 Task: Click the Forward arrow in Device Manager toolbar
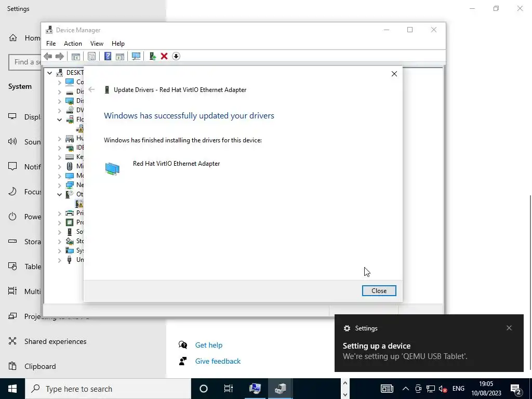pos(59,56)
